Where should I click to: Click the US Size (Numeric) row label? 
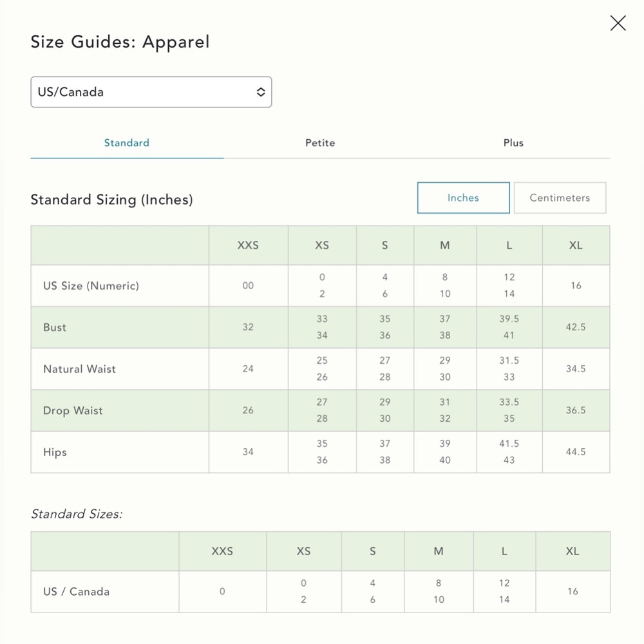point(91,285)
